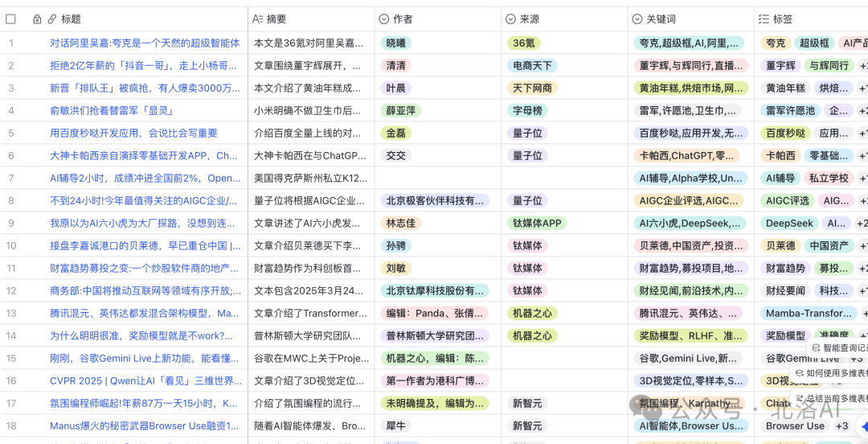
Task: Select author tag 薛亚萍 in row 4
Action: point(401,111)
